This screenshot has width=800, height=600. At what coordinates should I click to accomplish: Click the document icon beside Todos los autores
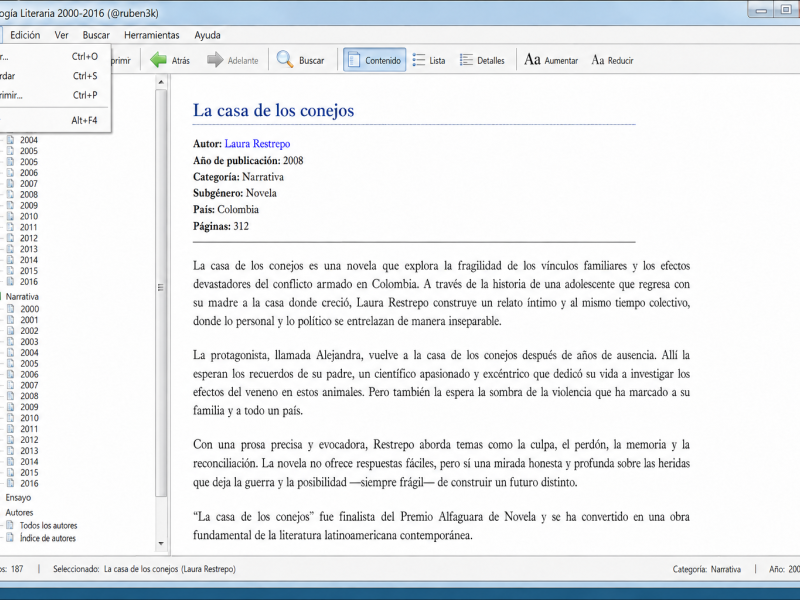click(10, 525)
